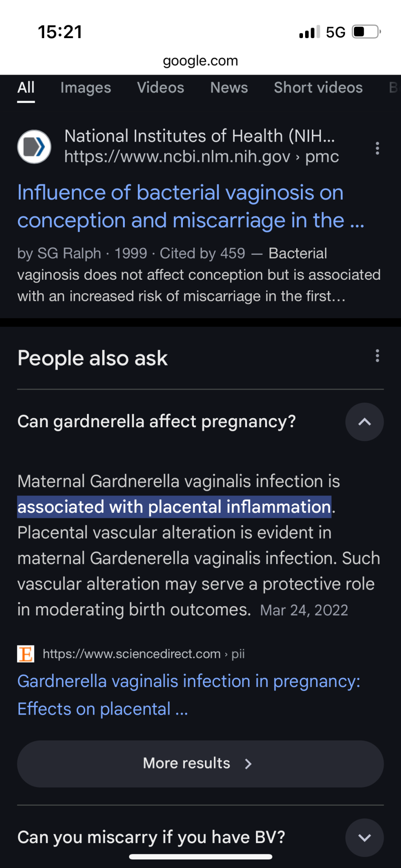401x868 pixels.
Task: Select the All results tab
Action: [26, 88]
